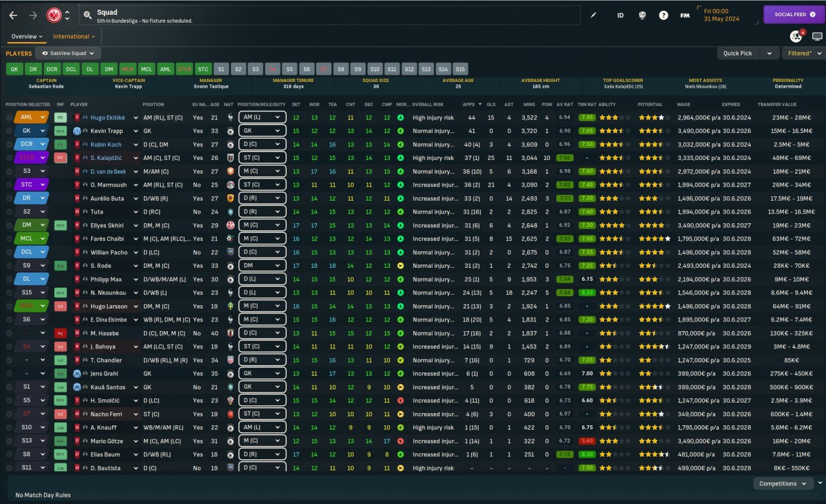This screenshot has height=504, width=826.
Task: Collapse the bottom panel chevron beside Competitions
Action: tap(820, 483)
